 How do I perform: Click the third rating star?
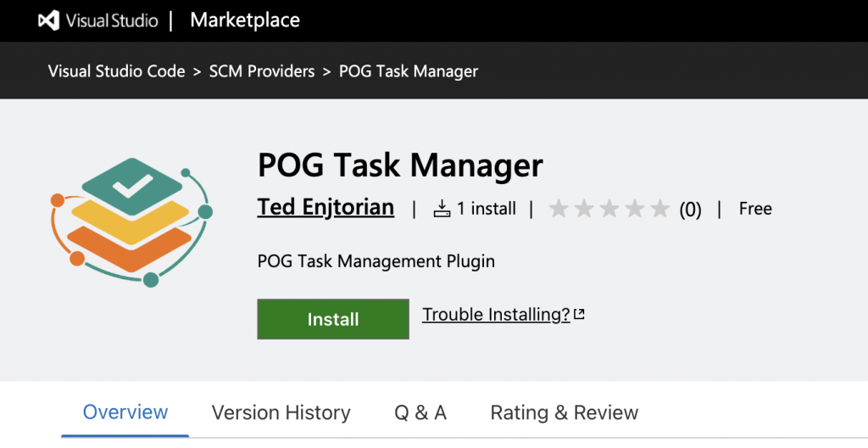click(609, 209)
